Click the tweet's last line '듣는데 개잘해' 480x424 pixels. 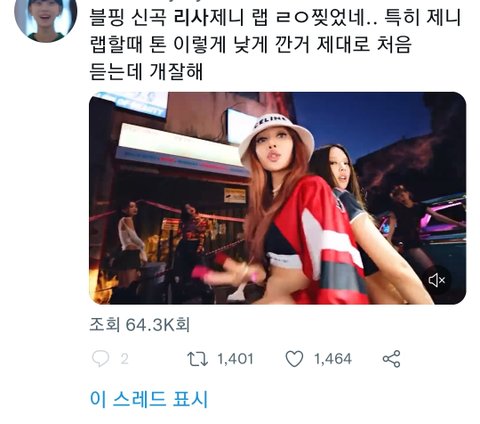(146, 71)
